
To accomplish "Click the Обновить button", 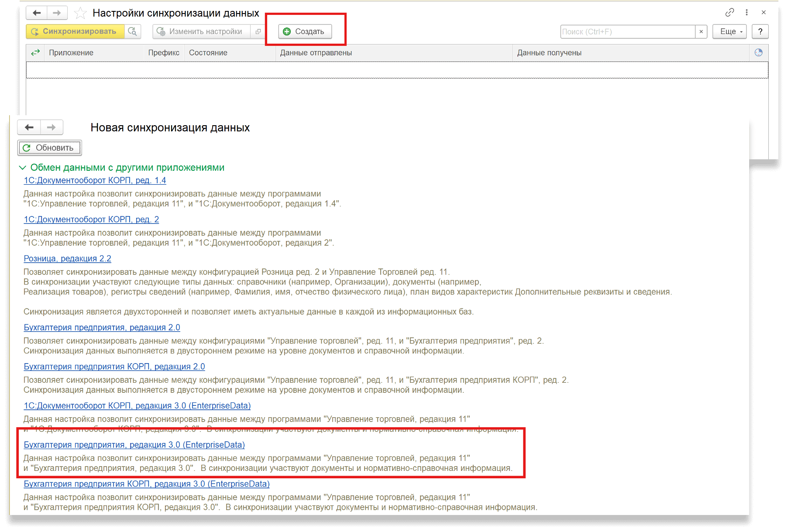I will [49, 148].
